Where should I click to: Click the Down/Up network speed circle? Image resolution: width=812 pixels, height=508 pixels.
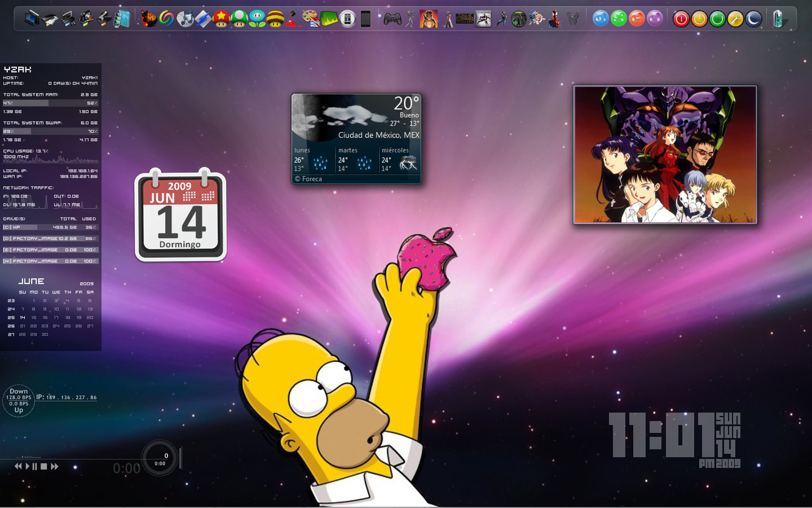[x=19, y=401]
